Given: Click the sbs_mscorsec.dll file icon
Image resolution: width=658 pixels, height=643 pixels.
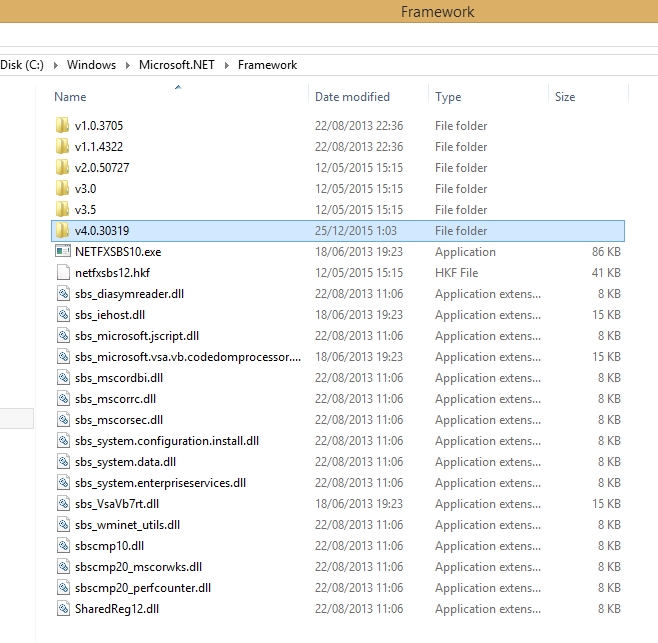Looking at the screenshot, I should click(x=63, y=419).
